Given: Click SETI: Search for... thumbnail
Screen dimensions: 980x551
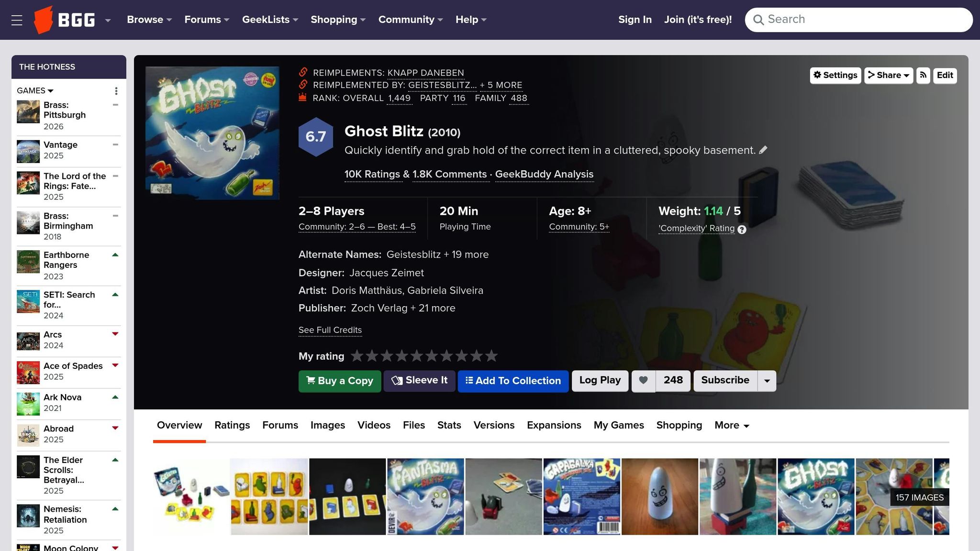Looking at the screenshot, I should (x=28, y=301).
